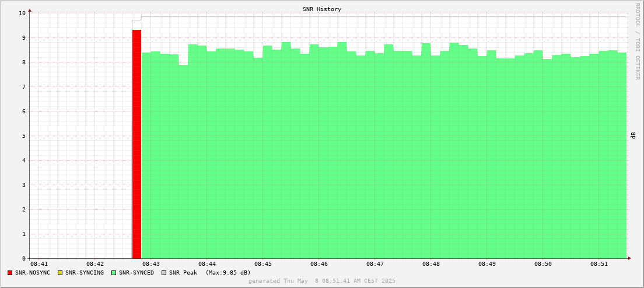Click the Max:9.85 dB value
This screenshot has height=288, width=644.
[228, 273]
